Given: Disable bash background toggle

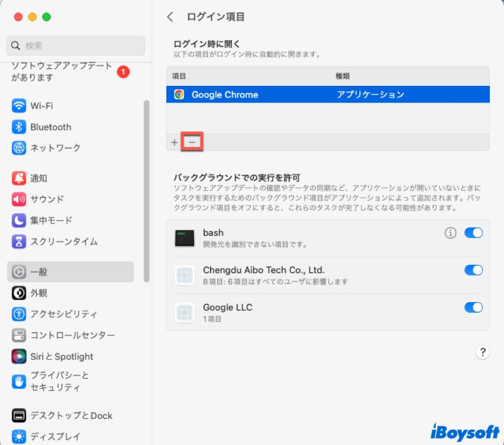Looking at the screenshot, I should pos(474,233).
